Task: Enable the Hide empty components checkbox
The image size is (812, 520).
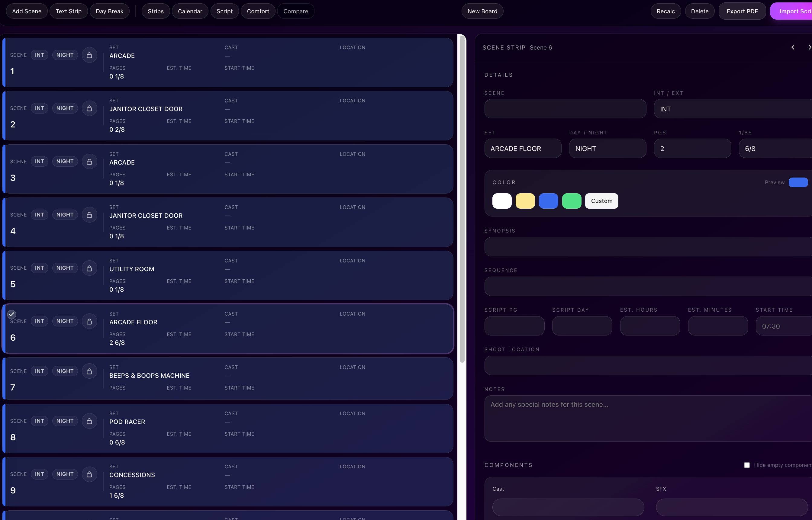Action: pos(747,465)
